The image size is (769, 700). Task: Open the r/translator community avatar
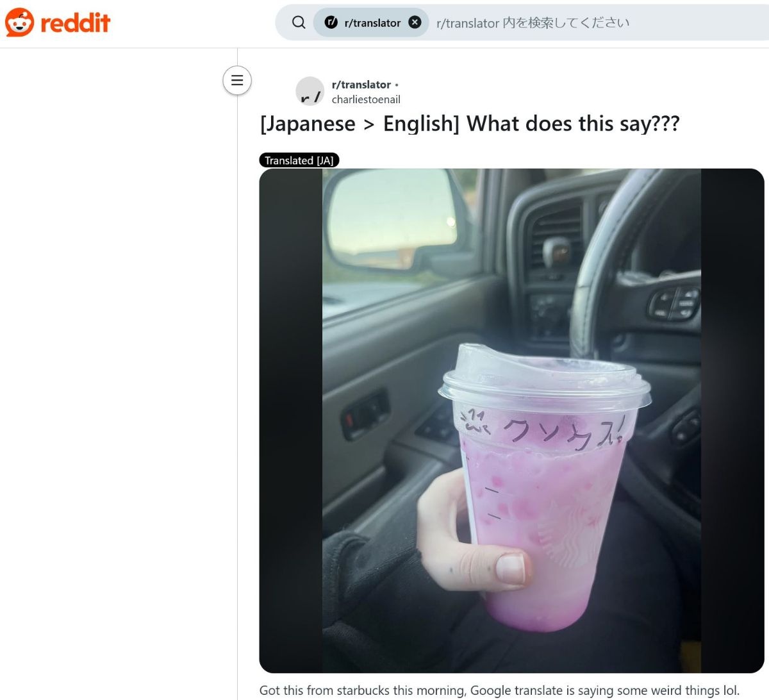(310, 91)
